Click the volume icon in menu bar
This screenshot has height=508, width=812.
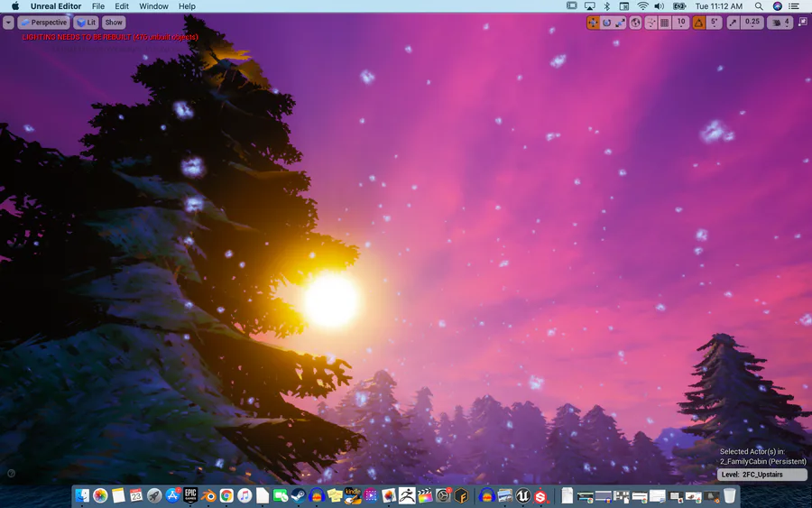click(x=660, y=6)
